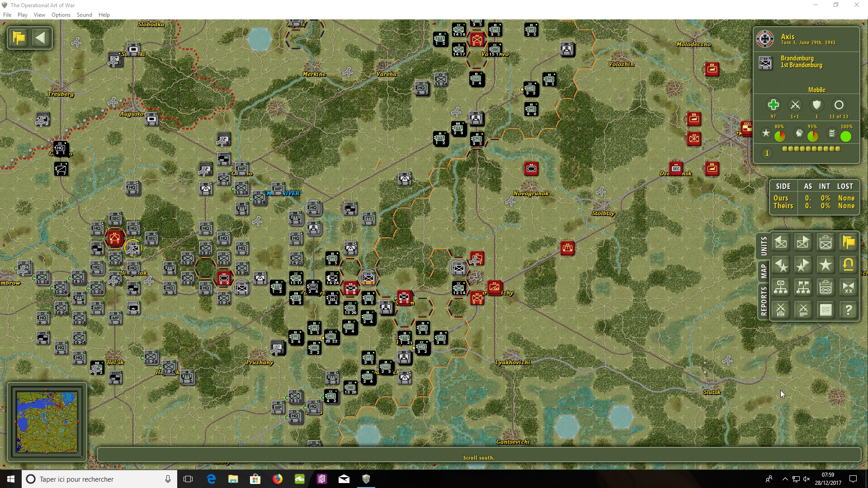The height and width of the screenshot is (488, 868).
Task: Click the fist readiness icon beside 93%
Action: coord(799,133)
